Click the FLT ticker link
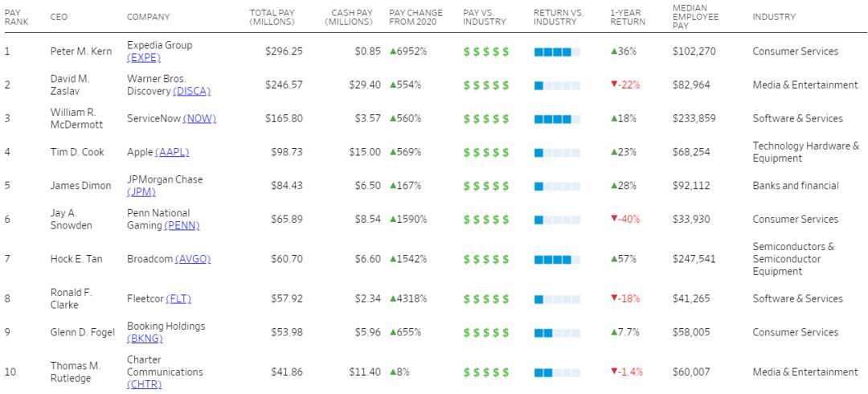The height and width of the screenshot is (394, 868). (178, 299)
